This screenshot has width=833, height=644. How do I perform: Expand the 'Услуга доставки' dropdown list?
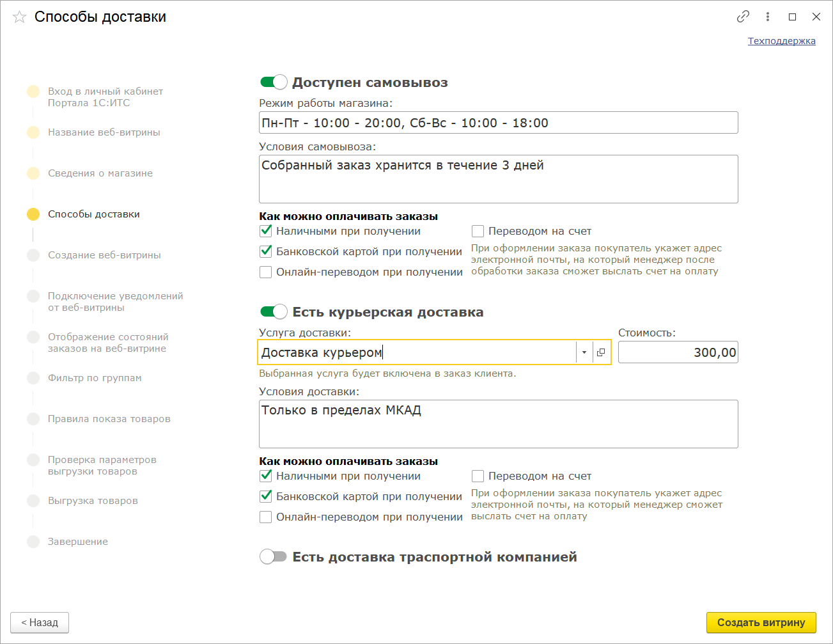[x=584, y=352]
